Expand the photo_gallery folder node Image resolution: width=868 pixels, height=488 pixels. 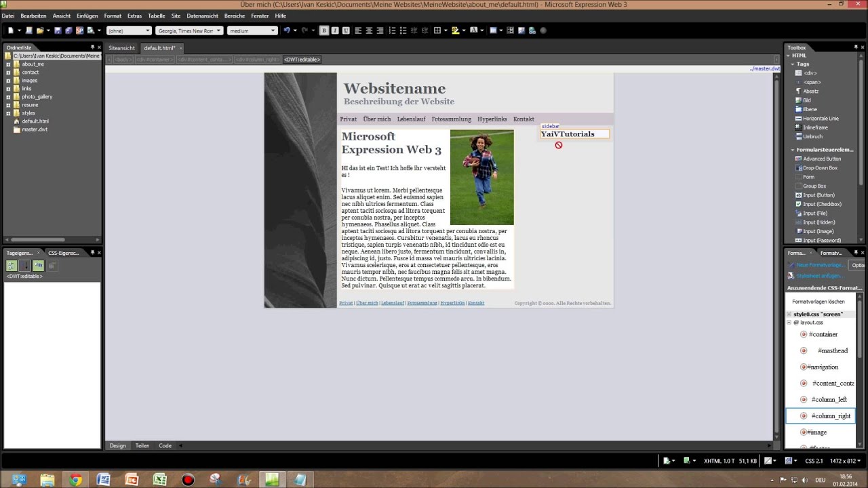pyautogui.click(x=8, y=97)
